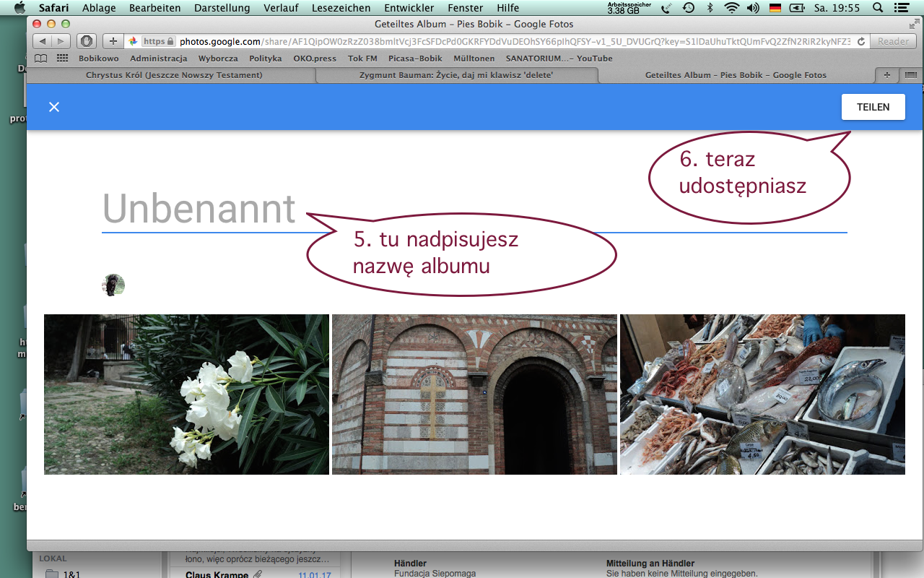Open Spotlight search in the menu bar
This screenshot has width=924, height=578.
(878, 8)
